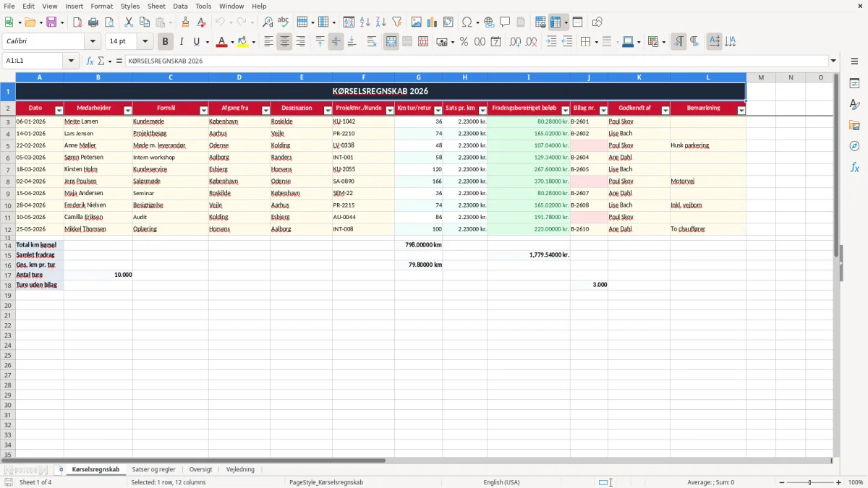This screenshot has width=868, height=488.
Task: Click the yellow Background Color swatch
Action: coord(243,42)
